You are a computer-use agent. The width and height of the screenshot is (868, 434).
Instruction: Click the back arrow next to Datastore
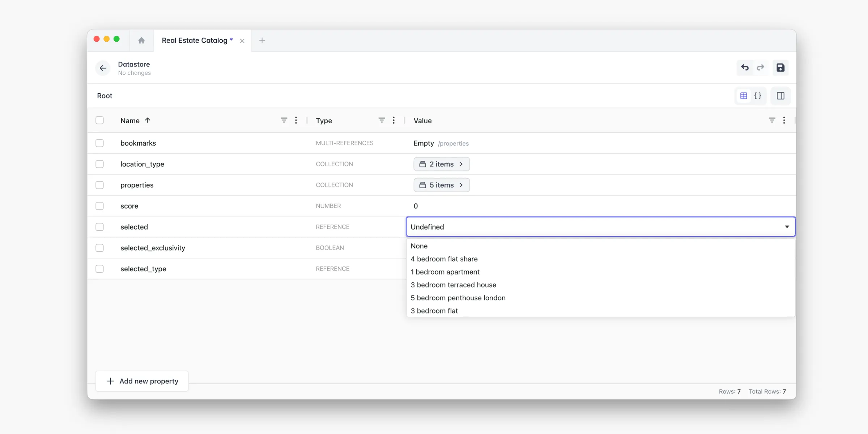(x=103, y=68)
